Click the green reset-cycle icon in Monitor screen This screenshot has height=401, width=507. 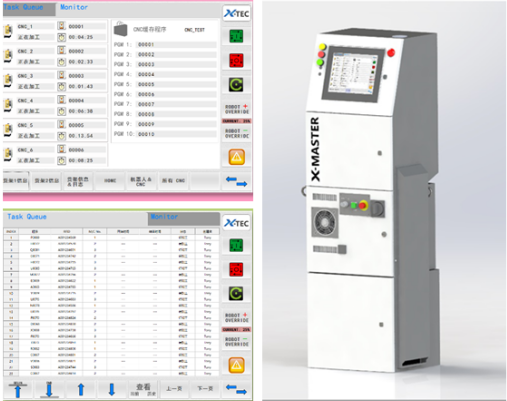tap(236, 85)
